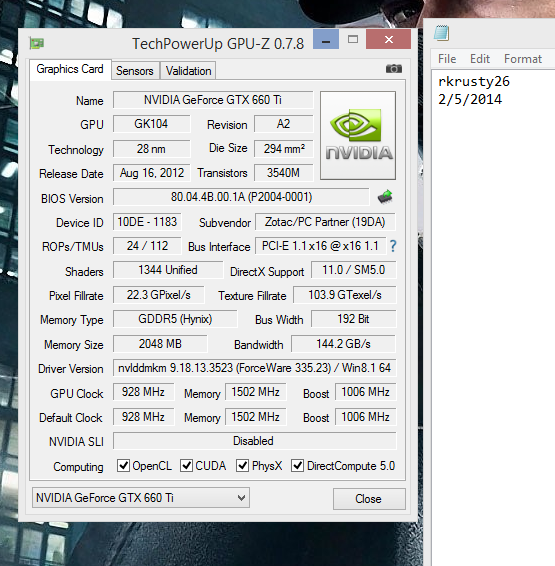This screenshot has width=555, height=566.
Task: Click the ROPs/TMUs field 24 / 112
Action: tap(147, 246)
